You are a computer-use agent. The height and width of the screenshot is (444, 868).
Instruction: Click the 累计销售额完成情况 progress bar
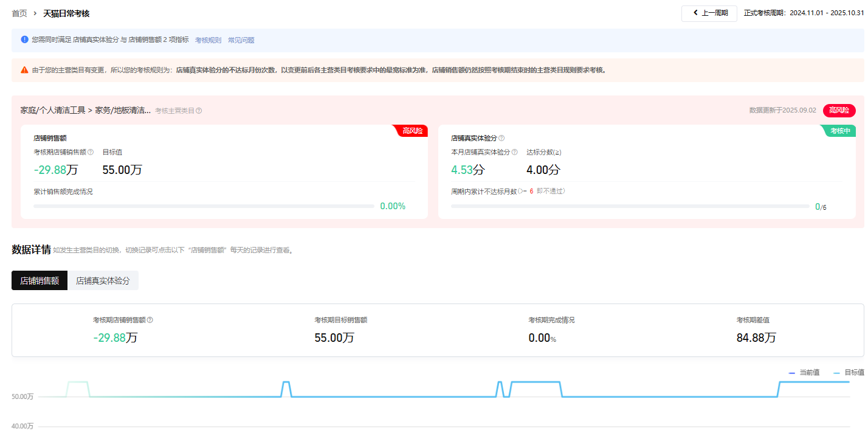204,206
